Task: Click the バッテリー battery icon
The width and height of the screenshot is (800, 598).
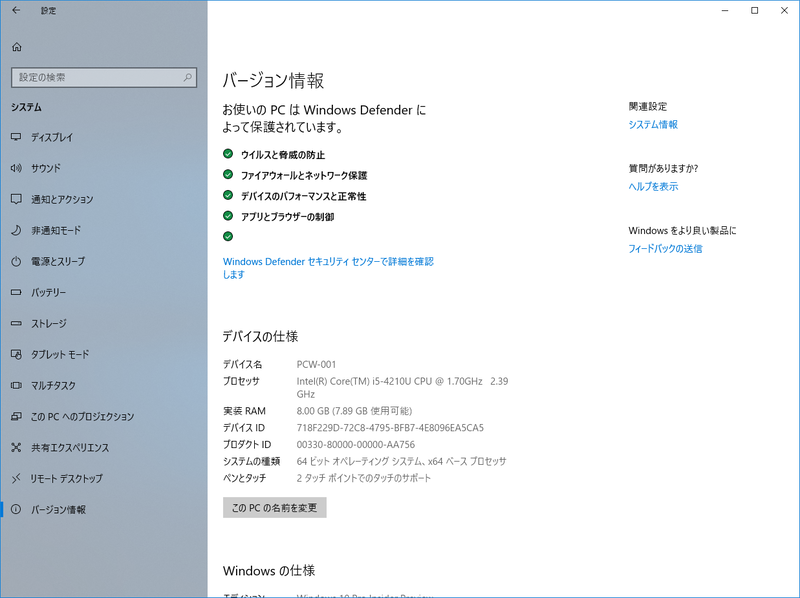Action: tap(16, 292)
